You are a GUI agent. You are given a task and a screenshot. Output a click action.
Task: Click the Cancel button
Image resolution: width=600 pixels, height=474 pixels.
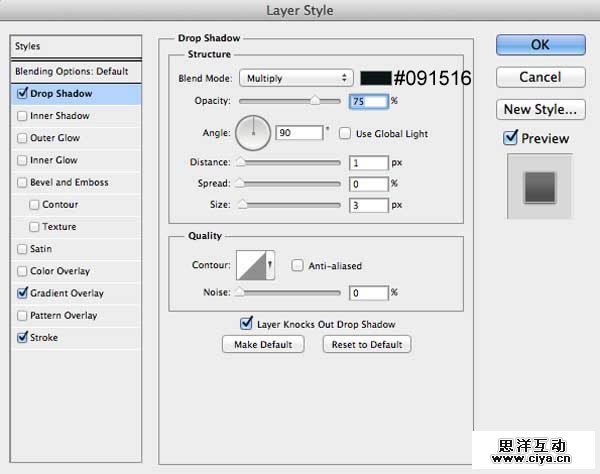point(540,77)
